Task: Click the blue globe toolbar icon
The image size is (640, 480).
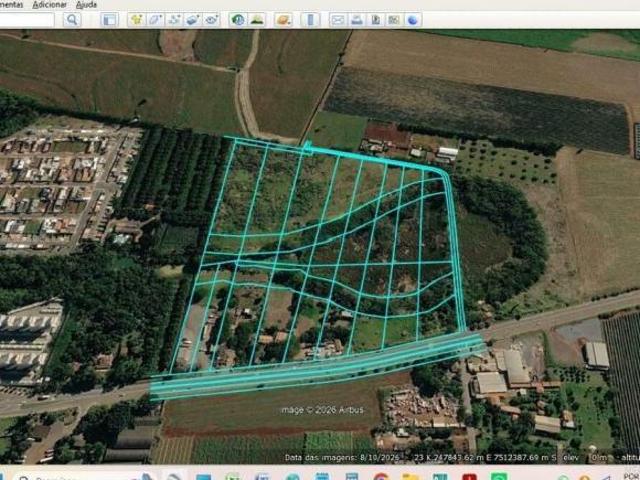Action: (413, 19)
